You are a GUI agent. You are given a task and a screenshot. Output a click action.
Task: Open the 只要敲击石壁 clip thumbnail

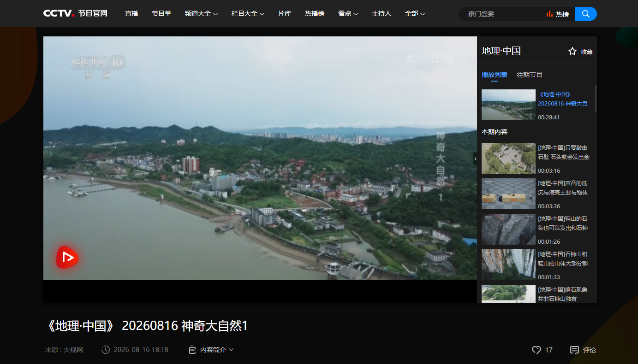click(x=508, y=158)
